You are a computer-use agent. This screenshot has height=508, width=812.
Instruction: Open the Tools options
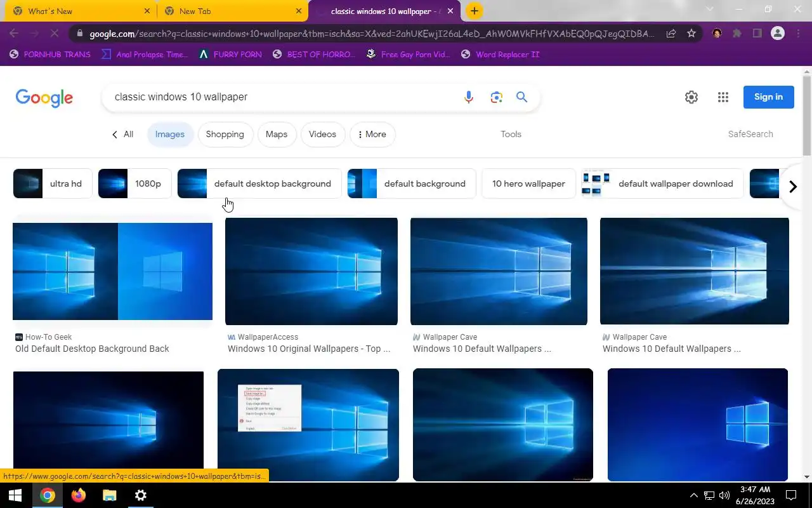point(511,135)
